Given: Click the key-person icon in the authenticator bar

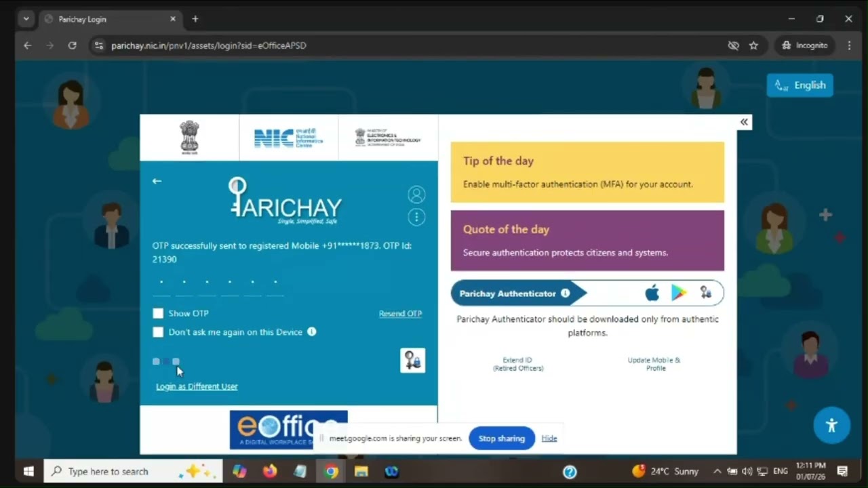Looking at the screenshot, I should pyautogui.click(x=706, y=293).
